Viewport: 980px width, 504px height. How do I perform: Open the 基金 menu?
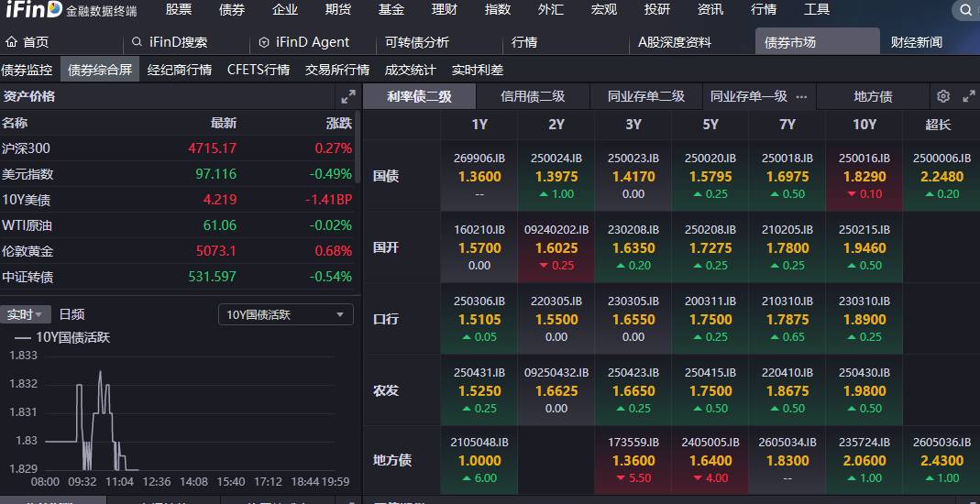coord(391,9)
